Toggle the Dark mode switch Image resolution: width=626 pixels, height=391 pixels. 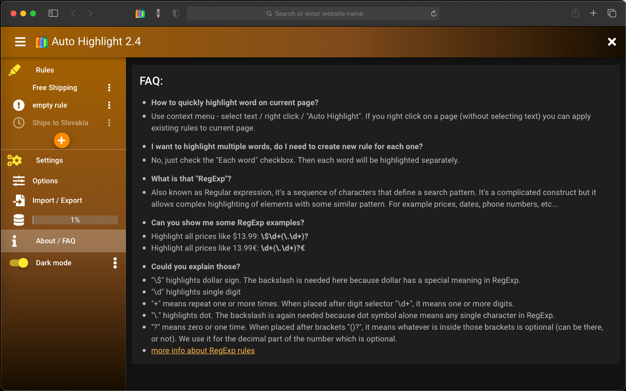[19, 263]
